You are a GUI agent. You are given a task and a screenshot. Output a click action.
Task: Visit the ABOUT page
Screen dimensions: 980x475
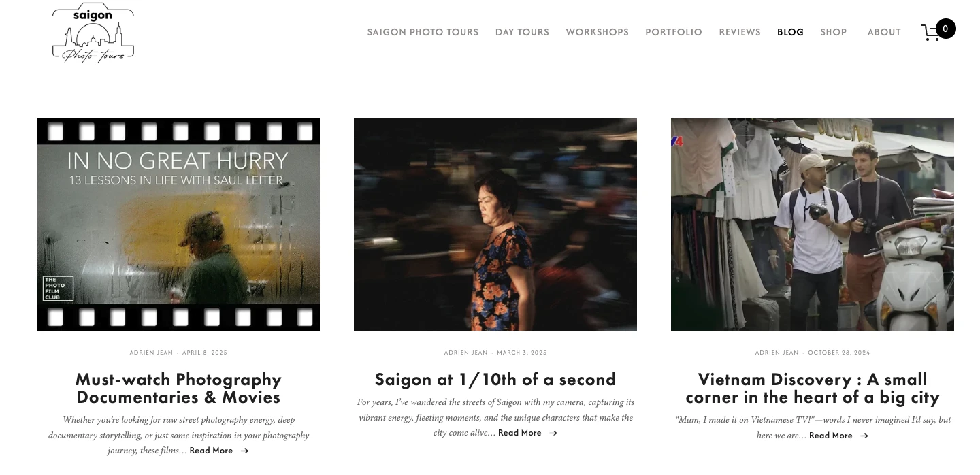pyautogui.click(x=883, y=32)
